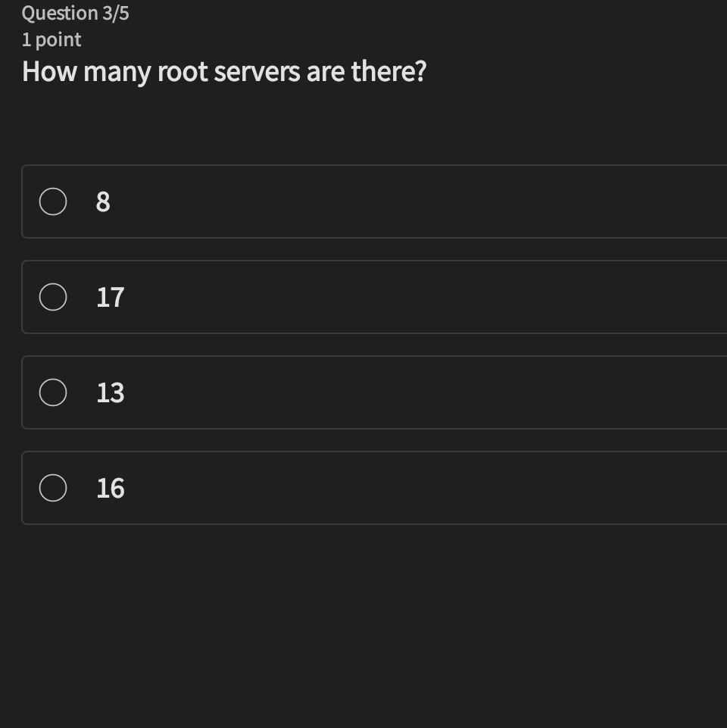The height and width of the screenshot is (728, 727).
Task: Click the question text heading
Action: pyautogui.click(x=224, y=71)
